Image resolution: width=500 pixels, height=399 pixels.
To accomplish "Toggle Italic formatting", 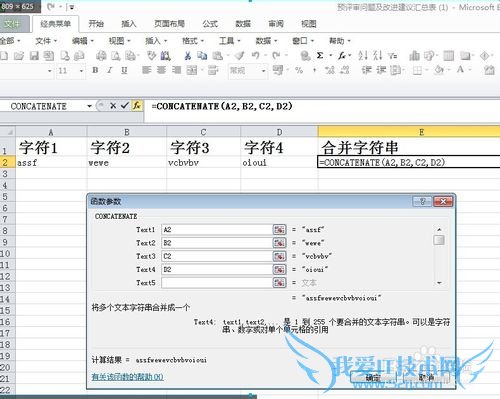I will (x=110, y=70).
